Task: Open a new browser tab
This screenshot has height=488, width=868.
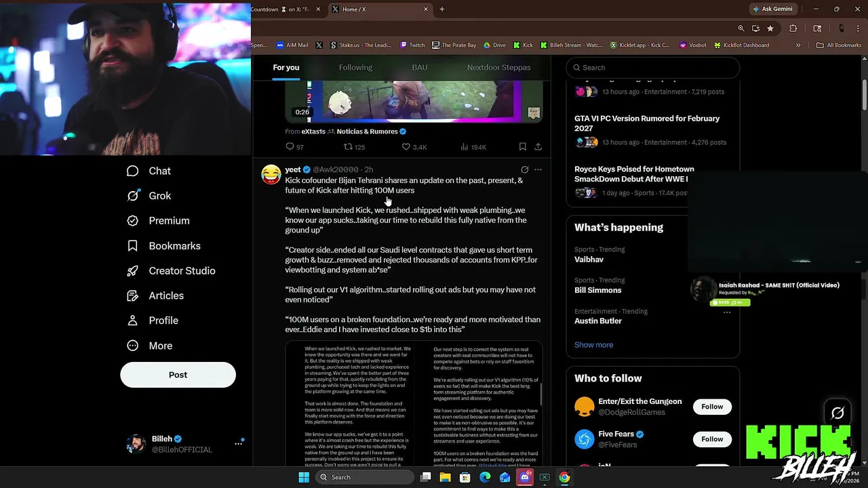Action: click(442, 9)
